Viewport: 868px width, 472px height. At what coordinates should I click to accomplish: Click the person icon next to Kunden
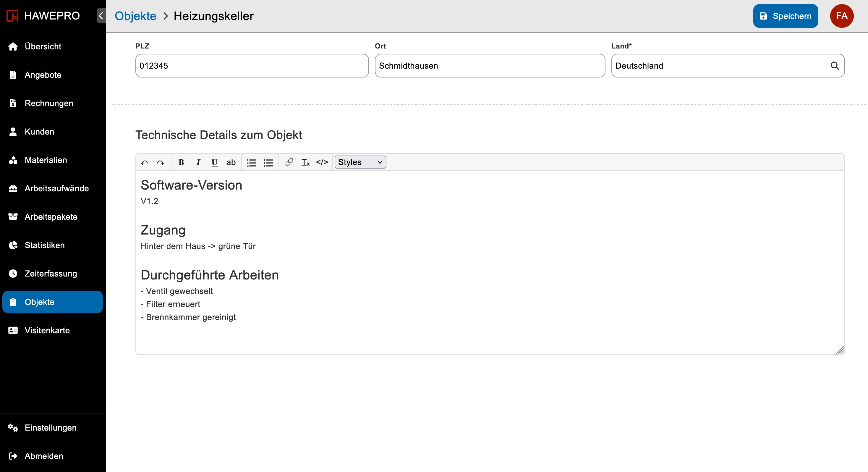click(13, 132)
